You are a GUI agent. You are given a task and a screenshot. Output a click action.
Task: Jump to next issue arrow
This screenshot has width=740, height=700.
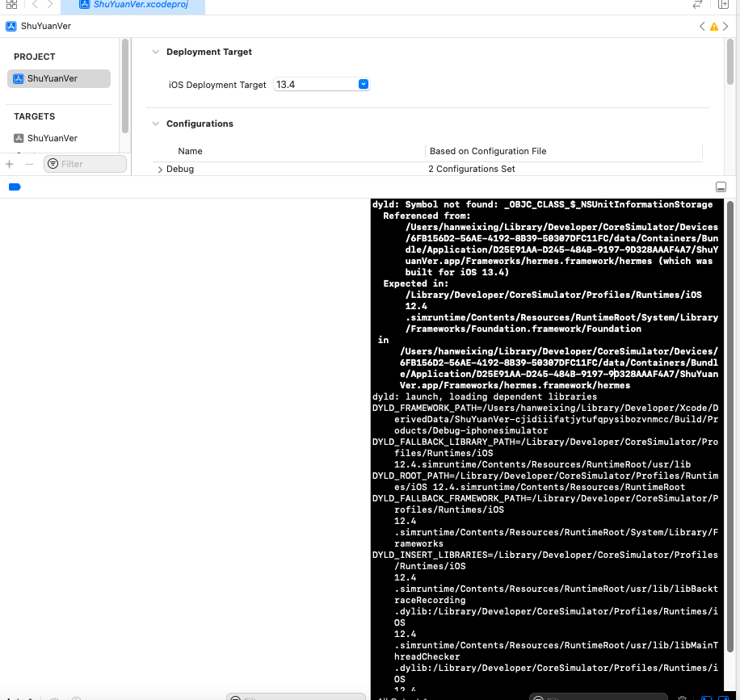coord(725,27)
